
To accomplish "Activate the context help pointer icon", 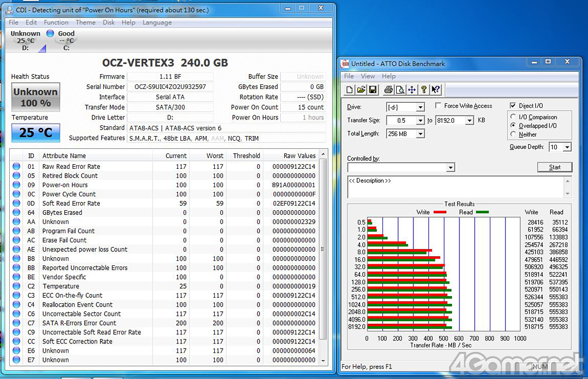I will [x=436, y=90].
